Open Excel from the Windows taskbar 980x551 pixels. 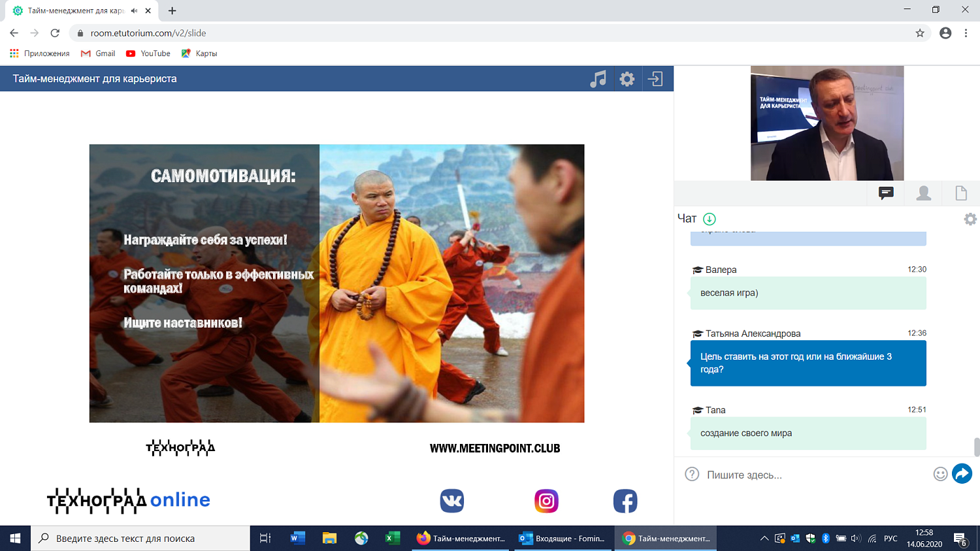click(x=393, y=539)
